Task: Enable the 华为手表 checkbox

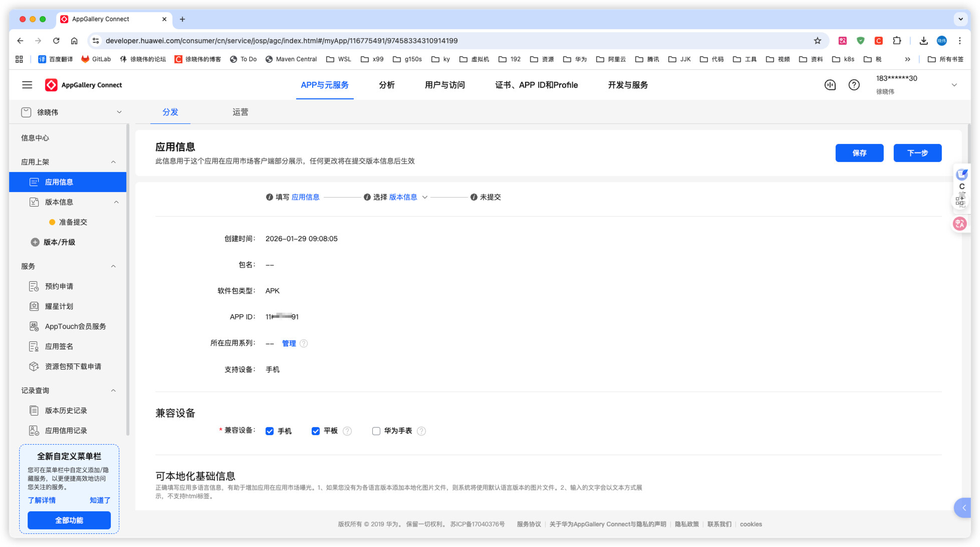Action: [x=376, y=431]
